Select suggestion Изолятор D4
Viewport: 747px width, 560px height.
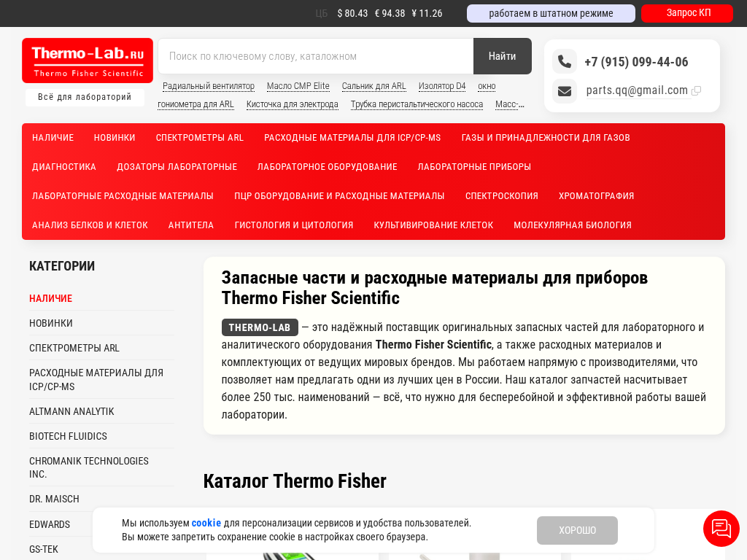pyautogui.click(x=442, y=86)
